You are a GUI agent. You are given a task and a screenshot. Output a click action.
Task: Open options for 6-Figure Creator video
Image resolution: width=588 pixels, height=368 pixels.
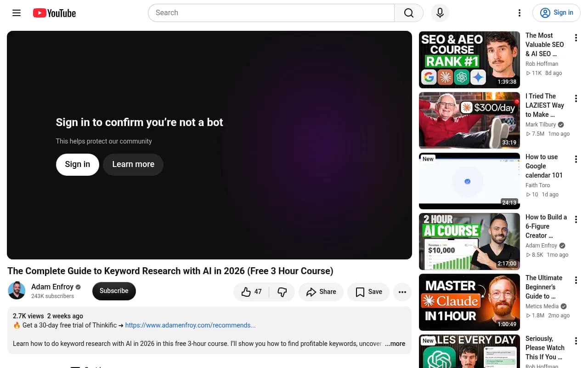(576, 219)
